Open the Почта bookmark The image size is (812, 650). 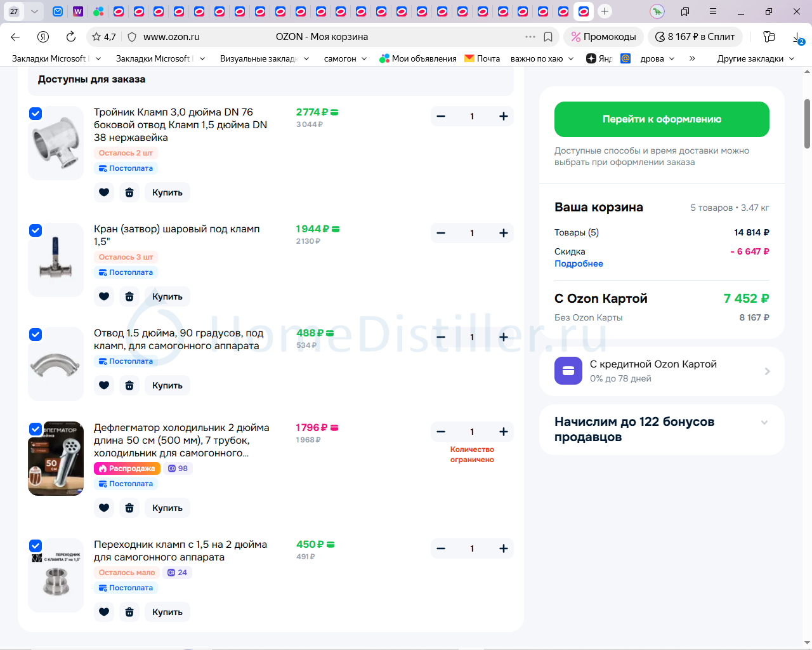[482, 58]
